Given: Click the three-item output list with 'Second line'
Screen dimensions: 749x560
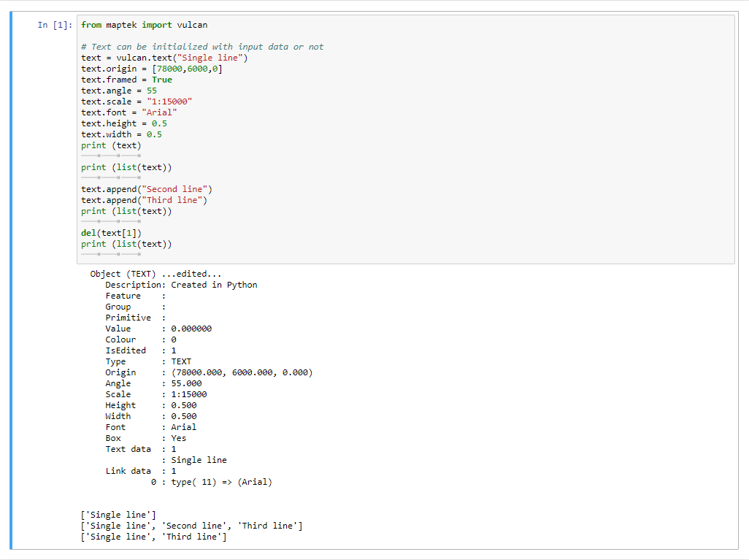Looking at the screenshot, I should tap(191, 526).
